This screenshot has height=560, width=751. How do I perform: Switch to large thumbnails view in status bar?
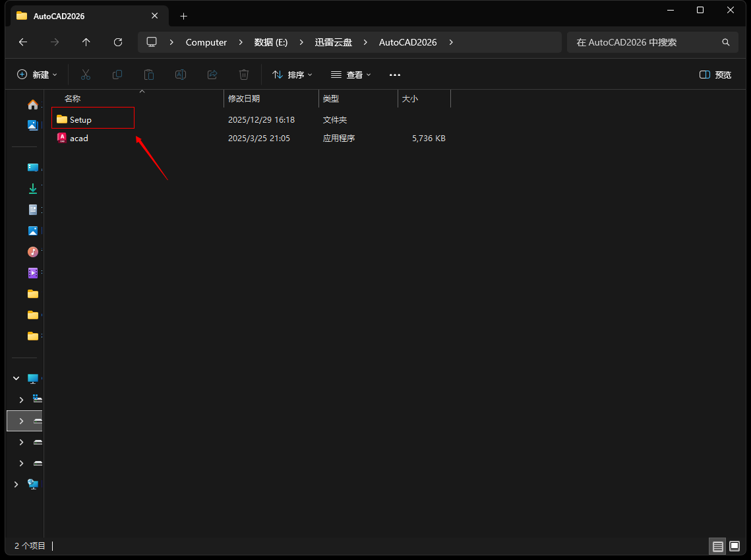pyautogui.click(x=735, y=546)
